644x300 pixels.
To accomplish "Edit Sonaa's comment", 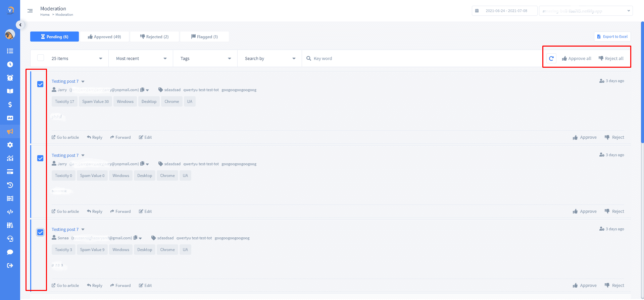I will click(x=145, y=286).
